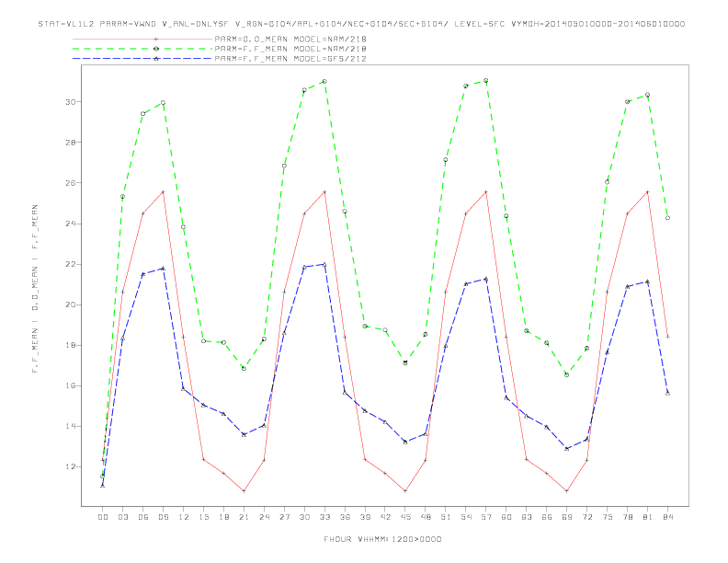Click x-axis forecast hour label 63

[x=527, y=517]
